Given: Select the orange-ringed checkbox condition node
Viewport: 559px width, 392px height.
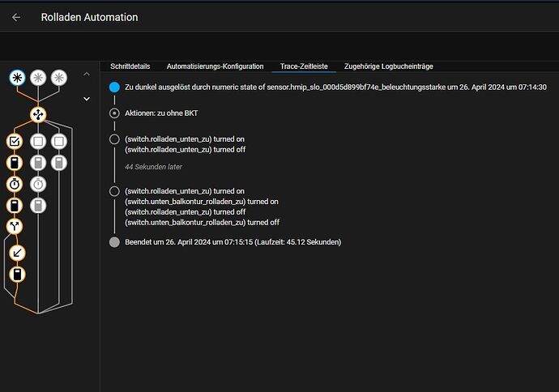Looking at the screenshot, I should point(15,142).
